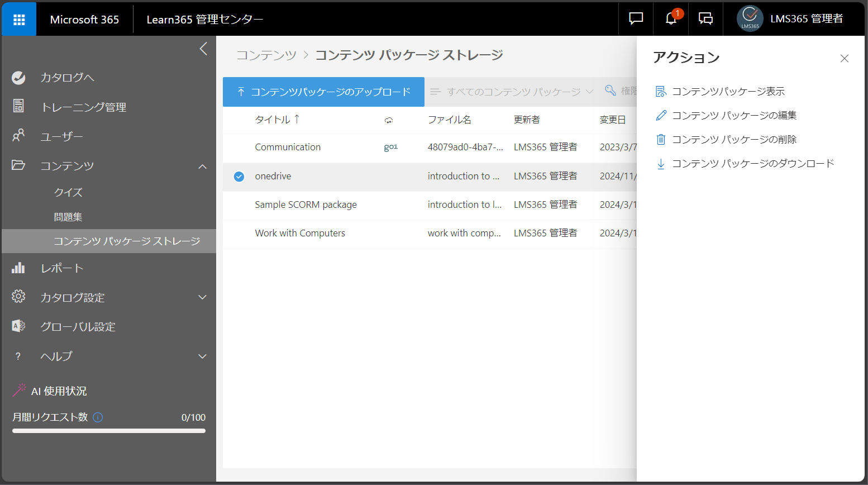Select the Sample SCORM package row
The width and height of the screenshot is (868, 485).
(x=430, y=205)
